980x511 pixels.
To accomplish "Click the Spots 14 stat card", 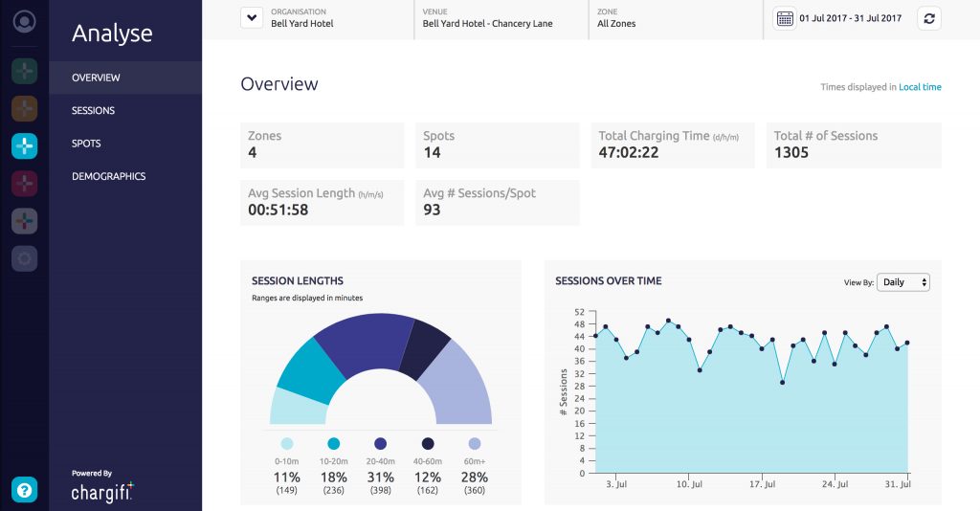I will (498, 144).
